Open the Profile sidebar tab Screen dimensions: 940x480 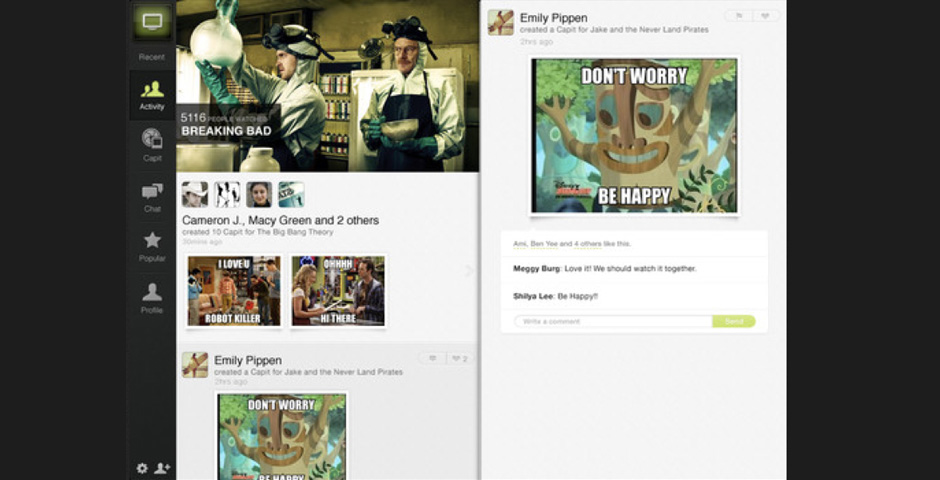point(152,298)
